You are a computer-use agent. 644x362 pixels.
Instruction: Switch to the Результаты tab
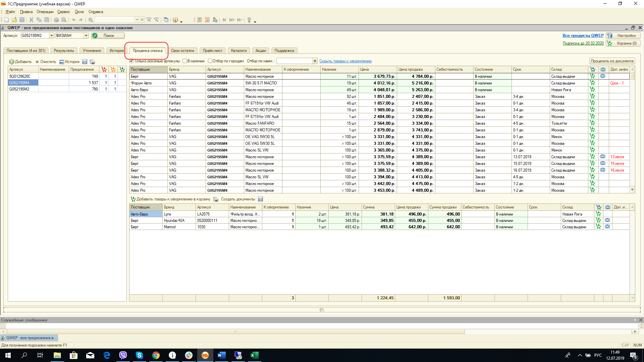click(64, 51)
